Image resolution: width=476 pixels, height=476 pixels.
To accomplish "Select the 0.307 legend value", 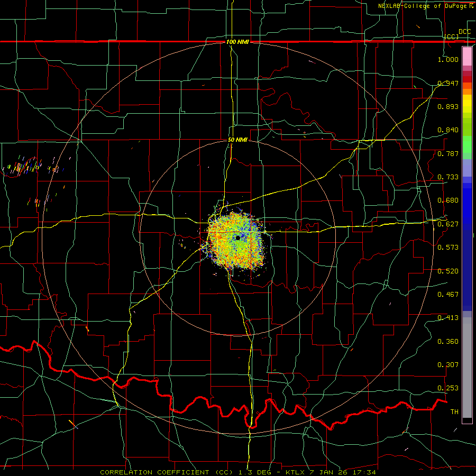I will (448, 364).
